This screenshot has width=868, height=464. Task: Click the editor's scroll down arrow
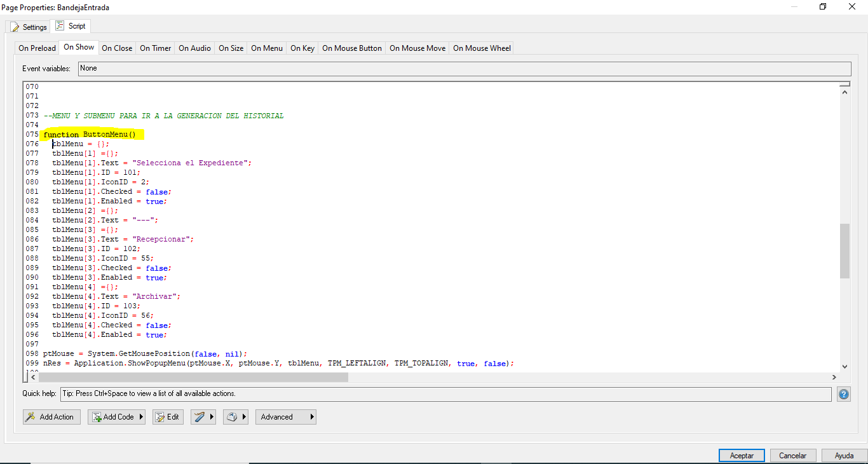(844, 366)
